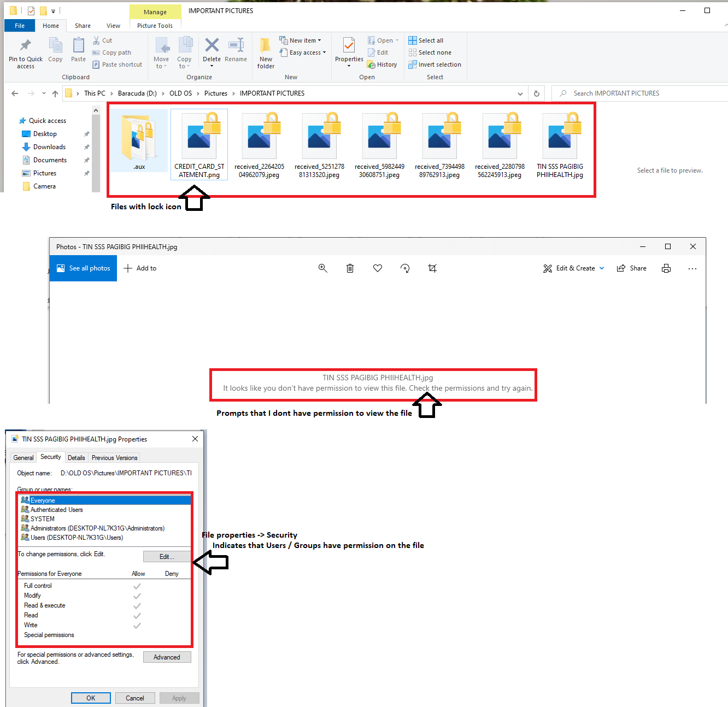Click Share in Photos toolbar
The image size is (728, 707).
pyautogui.click(x=632, y=268)
